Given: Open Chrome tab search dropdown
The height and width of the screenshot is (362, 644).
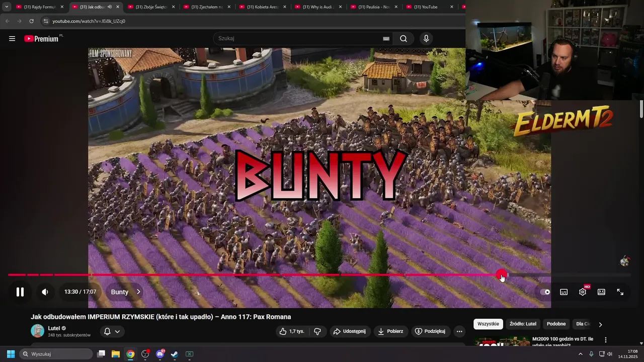Looking at the screenshot, I should click(x=7, y=7).
